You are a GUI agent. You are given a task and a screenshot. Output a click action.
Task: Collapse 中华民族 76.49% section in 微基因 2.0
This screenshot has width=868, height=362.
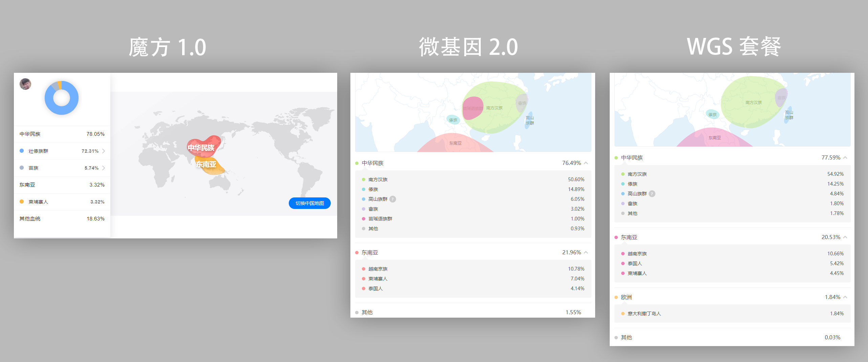pyautogui.click(x=586, y=163)
